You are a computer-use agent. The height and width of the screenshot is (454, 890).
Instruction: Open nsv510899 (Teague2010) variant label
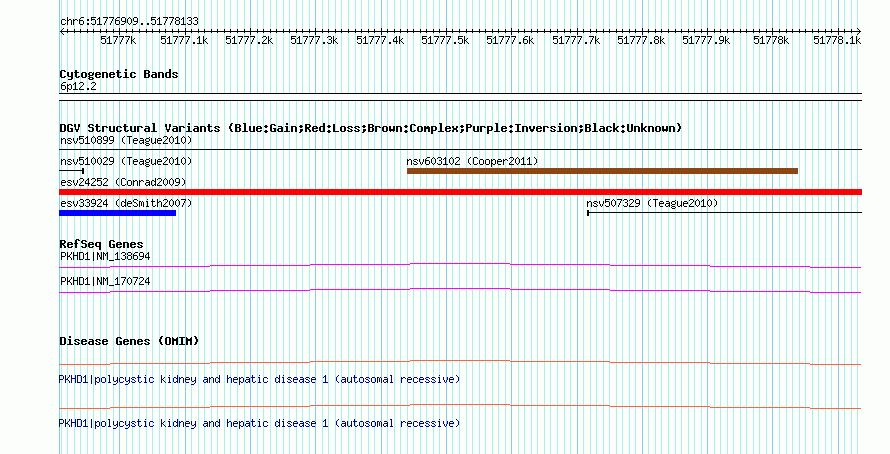pyautogui.click(x=126, y=140)
